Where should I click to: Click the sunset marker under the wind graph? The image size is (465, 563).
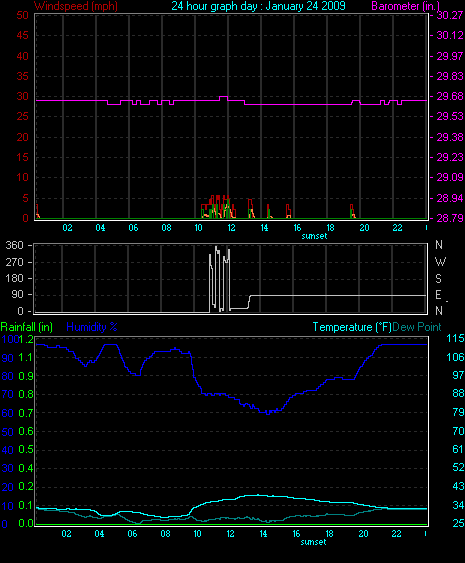314,236
